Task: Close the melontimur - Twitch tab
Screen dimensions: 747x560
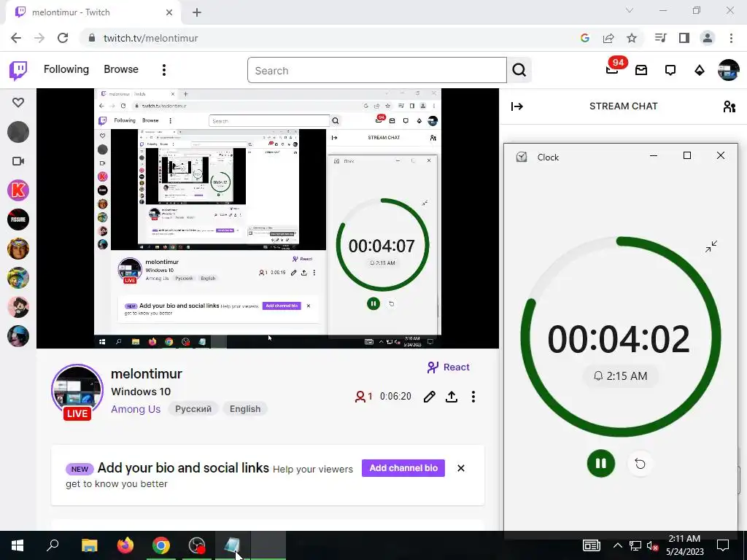Action: (x=169, y=12)
